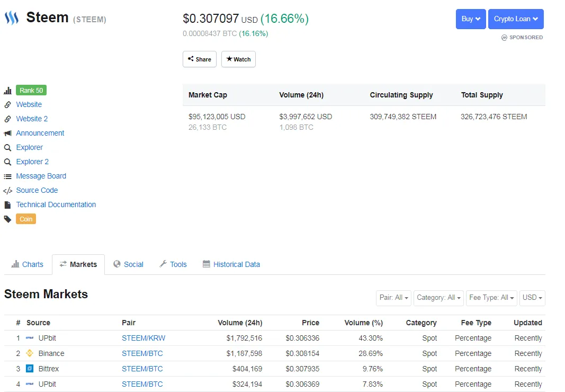Click the Bittrex logo in row 3
The width and height of the screenshot is (565, 392).
pyautogui.click(x=30, y=369)
